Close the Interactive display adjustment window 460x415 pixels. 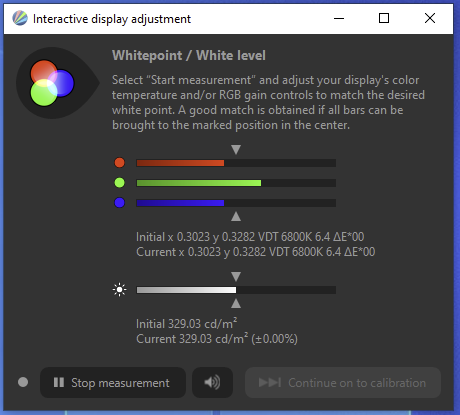pyautogui.click(x=430, y=18)
